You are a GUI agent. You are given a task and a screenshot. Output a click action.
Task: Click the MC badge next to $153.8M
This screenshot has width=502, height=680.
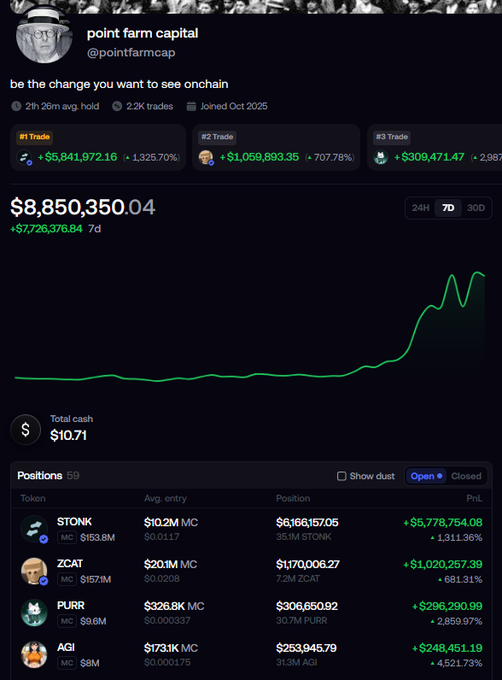tap(67, 538)
